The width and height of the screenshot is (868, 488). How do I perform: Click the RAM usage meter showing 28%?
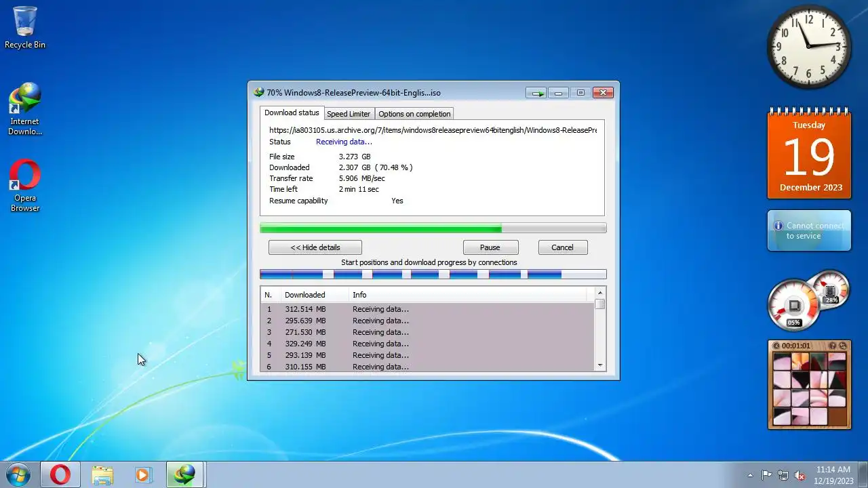click(831, 288)
